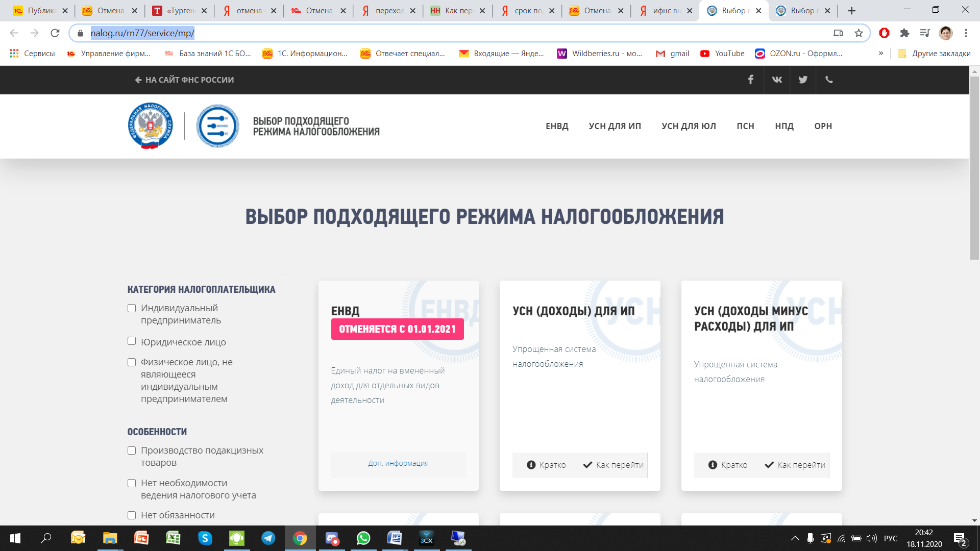This screenshot has height=551, width=980.
Task: Open the Chrome profile avatar
Action: (946, 33)
